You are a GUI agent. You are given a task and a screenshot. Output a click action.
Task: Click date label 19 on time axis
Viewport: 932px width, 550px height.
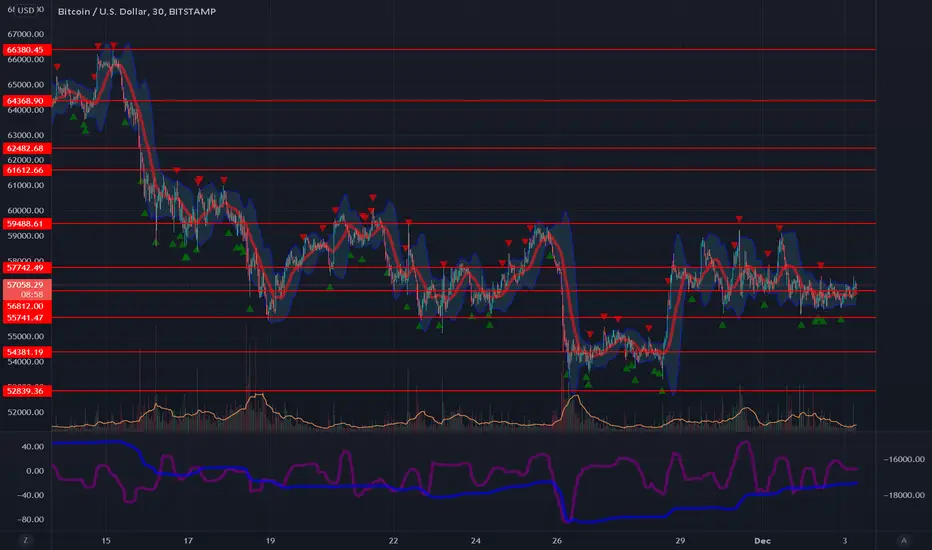[x=270, y=540]
